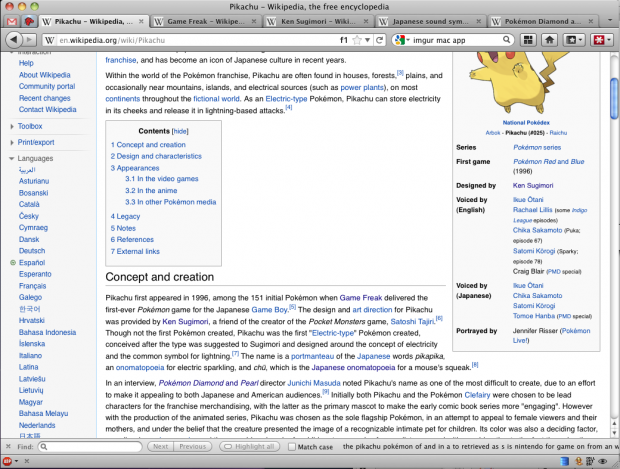Image resolution: width=620 pixels, height=469 pixels.
Task: Open the Adblock Plus icon in status bar
Action: click(x=9, y=461)
